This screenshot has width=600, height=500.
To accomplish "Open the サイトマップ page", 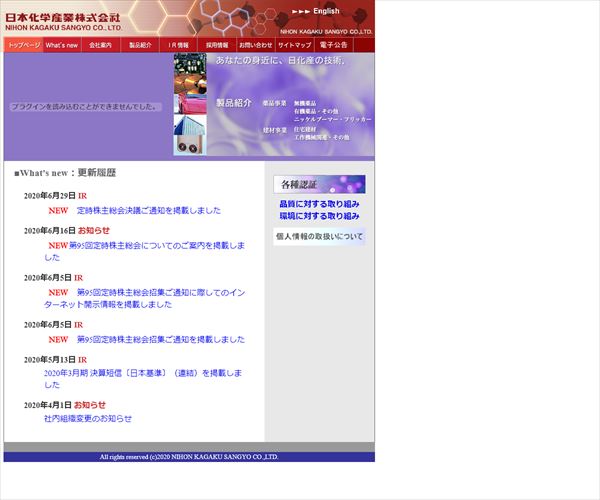I will pyautogui.click(x=295, y=45).
